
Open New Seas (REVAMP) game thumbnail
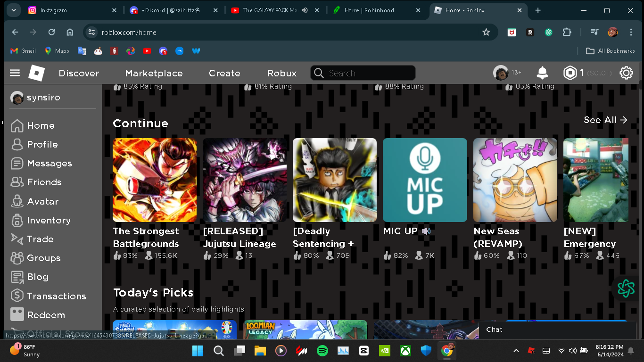[x=515, y=180]
